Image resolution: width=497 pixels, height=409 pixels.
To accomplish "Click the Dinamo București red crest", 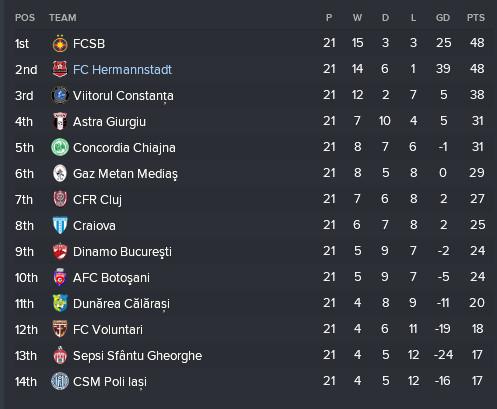I will [x=60, y=251].
